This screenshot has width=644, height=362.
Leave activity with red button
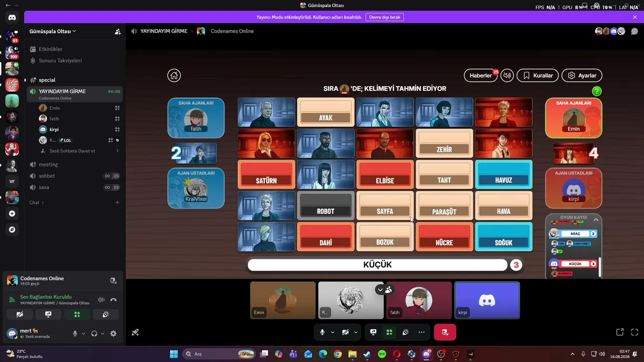(445, 332)
